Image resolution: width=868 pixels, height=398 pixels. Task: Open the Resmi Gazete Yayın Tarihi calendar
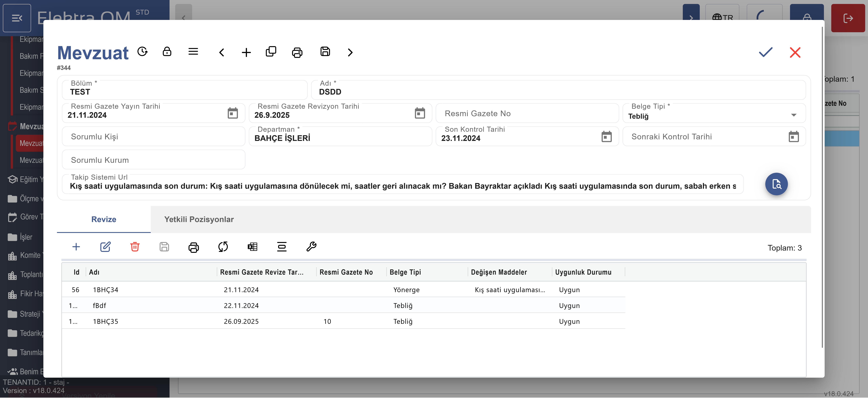coord(233,113)
